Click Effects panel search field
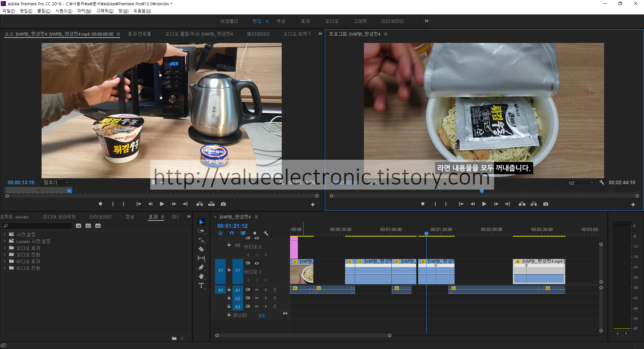This screenshot has width=644, height=349. coord(37,226)
